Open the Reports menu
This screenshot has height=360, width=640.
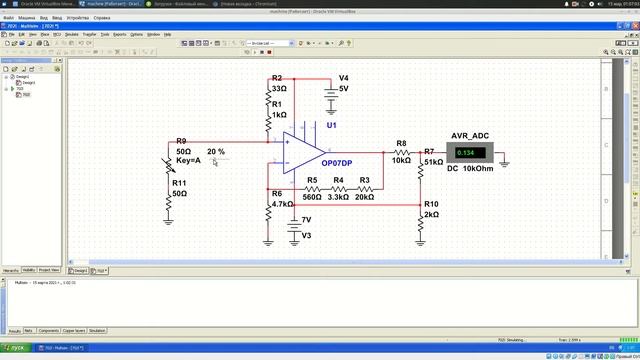click(x=120, y=35)
